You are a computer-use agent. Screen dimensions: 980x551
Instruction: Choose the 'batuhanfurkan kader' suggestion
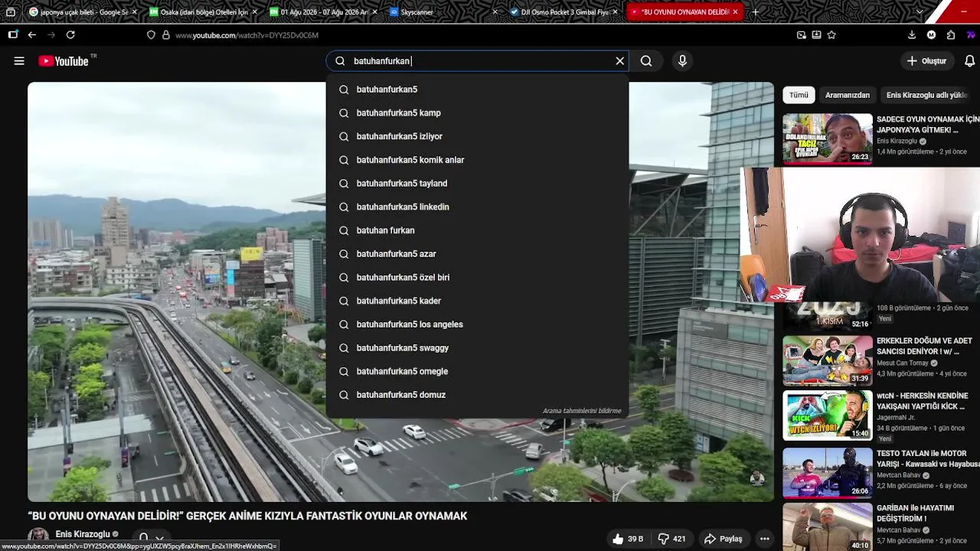[x=478, y=301]
